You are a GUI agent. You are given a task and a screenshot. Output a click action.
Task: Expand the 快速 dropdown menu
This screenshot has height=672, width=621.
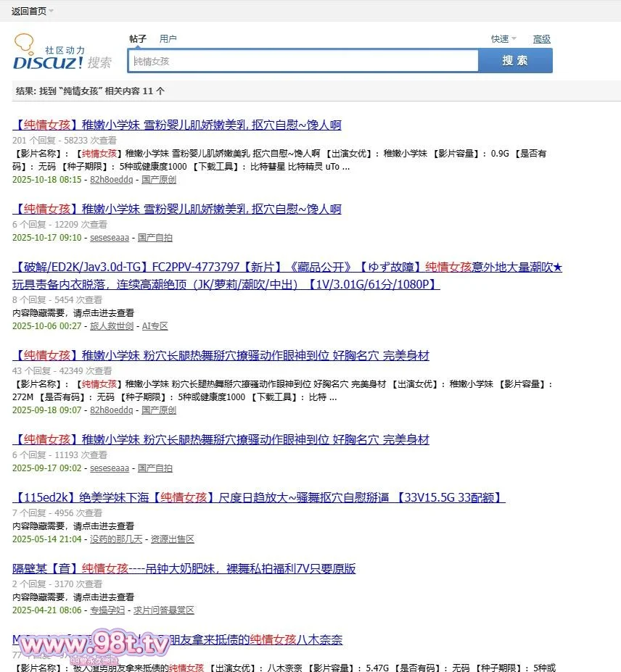[x=503, y=39]
